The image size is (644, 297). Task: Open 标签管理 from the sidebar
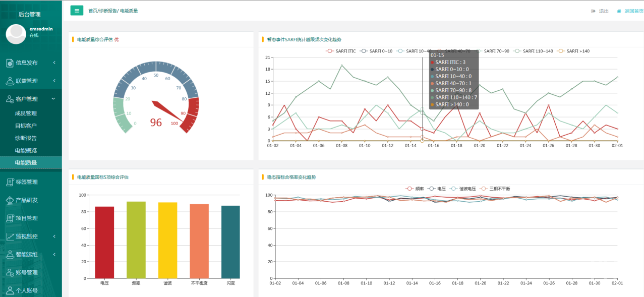[26, 182]
